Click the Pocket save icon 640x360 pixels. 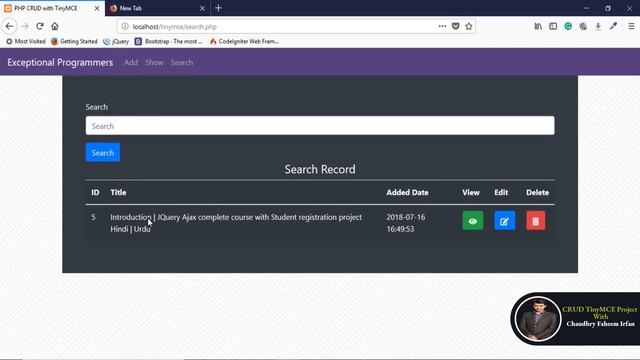(456, 27)
